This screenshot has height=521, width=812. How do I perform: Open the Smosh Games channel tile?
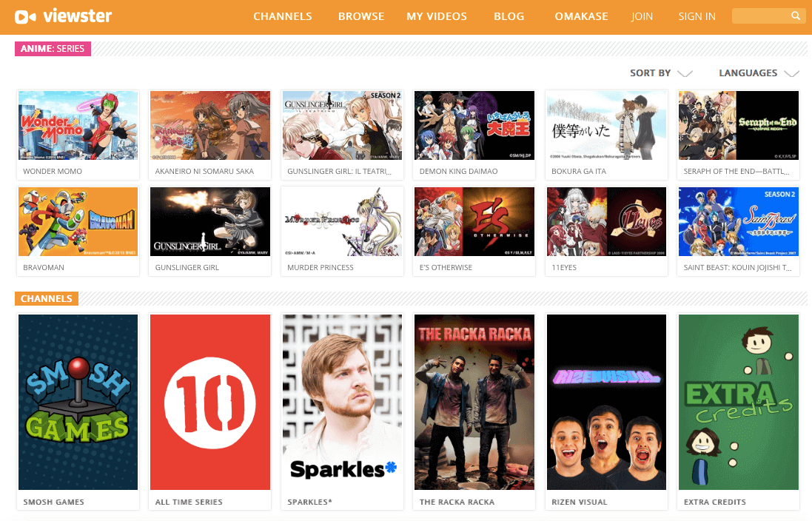pyautogui.click(x=78, y=402)
